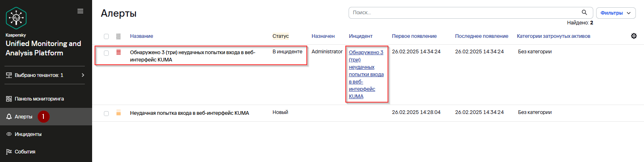Viewport: 644px width, 162px height.
Task: Check the box for Обнаружено 3 alert
Action: pyautogui.click(x=106, y=53)
